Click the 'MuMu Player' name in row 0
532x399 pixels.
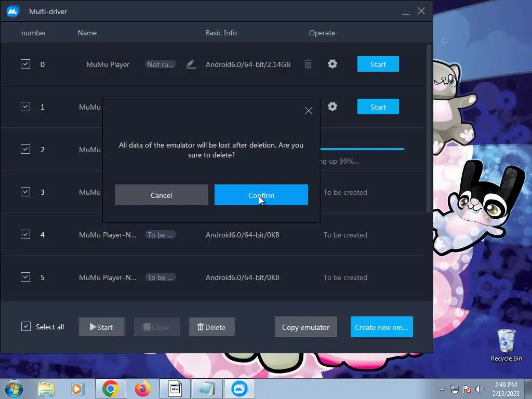(x=108, y=64)
